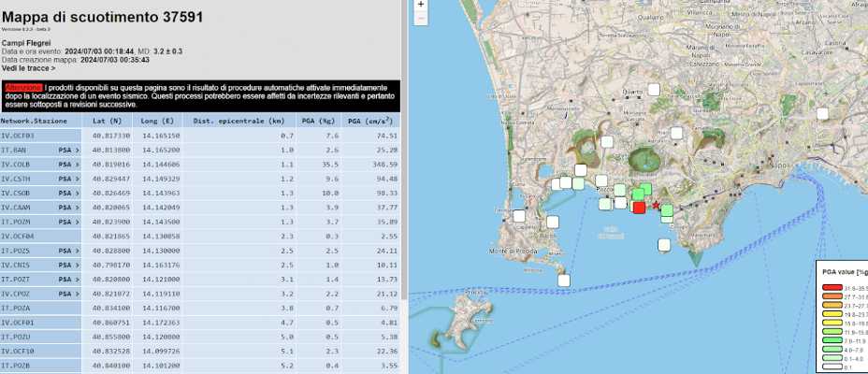868x374 pixels.
Task: Open PSA details for IT.POZS
Action: (x=68, y=251)
